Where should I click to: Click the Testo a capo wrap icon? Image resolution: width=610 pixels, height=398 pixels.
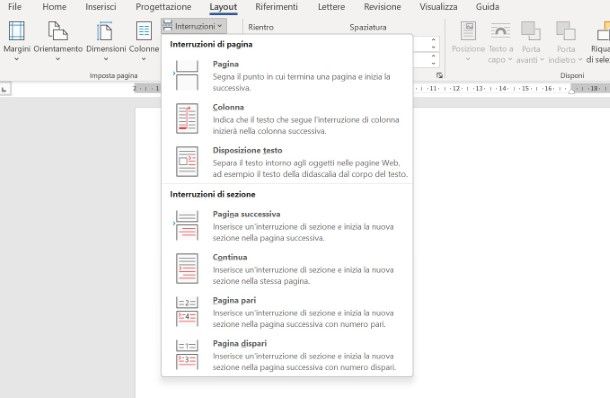pyautogui.click(x=500, y=31)
